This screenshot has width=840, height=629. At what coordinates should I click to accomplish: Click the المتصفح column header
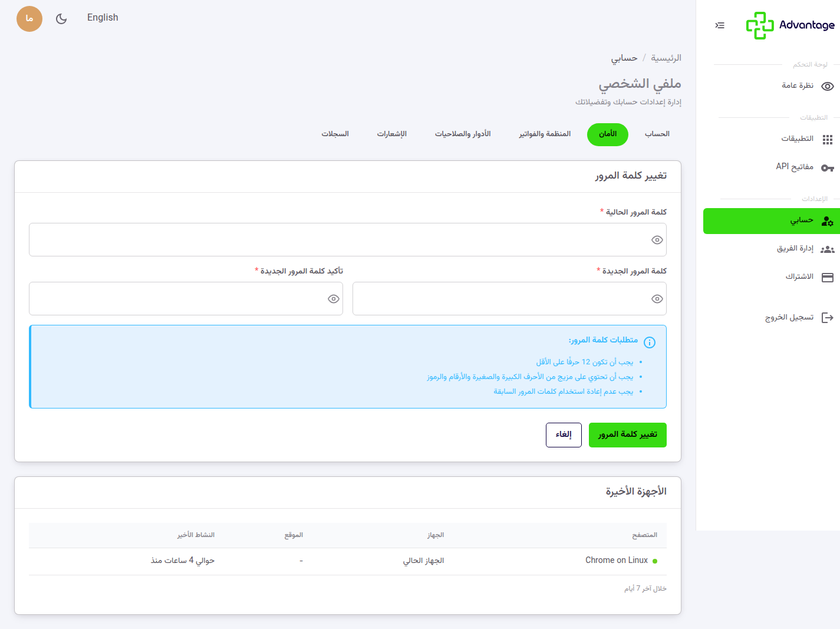point(645,535)
